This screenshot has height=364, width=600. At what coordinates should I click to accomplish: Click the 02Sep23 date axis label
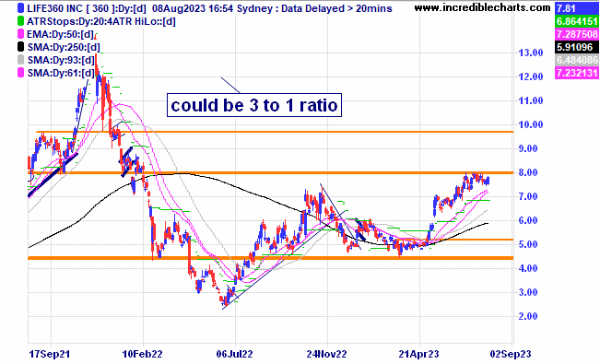pos(512,354)
